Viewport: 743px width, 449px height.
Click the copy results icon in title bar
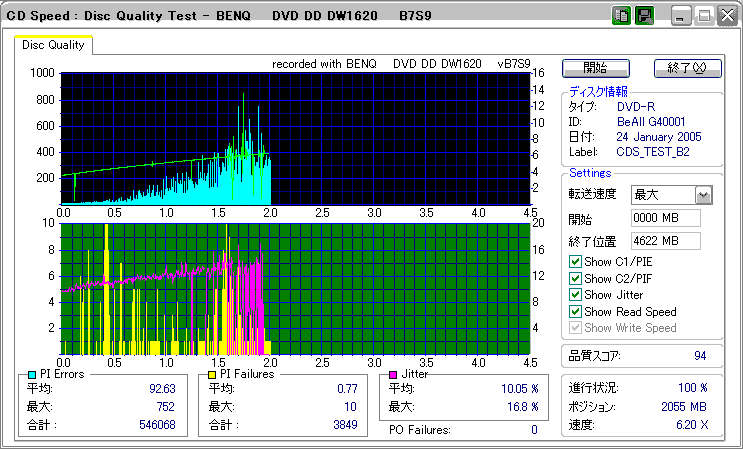tap(621, 16)
